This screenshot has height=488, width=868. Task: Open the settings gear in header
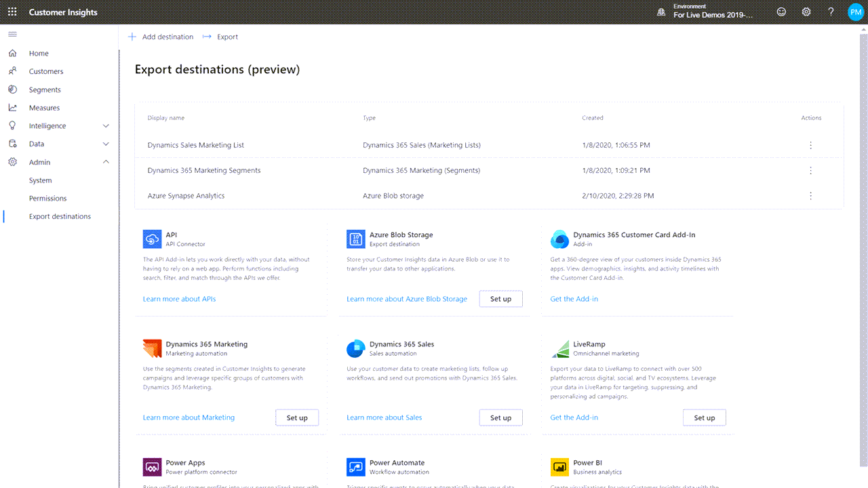coord(806,12)
